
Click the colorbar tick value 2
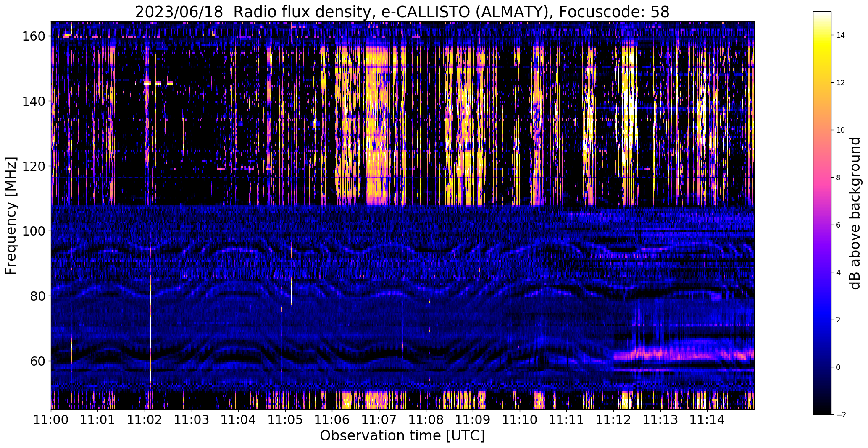(839, 320)
